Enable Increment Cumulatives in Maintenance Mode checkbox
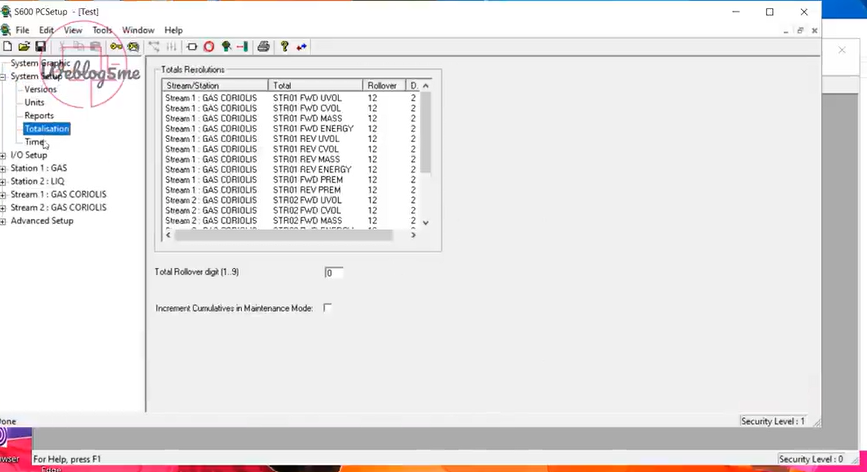 (327, 308)
